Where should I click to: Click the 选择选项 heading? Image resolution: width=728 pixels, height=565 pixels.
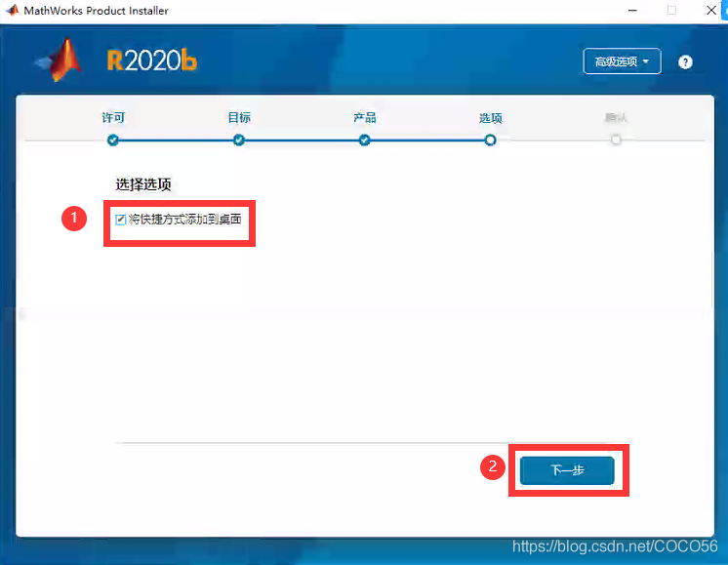[143, 184]
